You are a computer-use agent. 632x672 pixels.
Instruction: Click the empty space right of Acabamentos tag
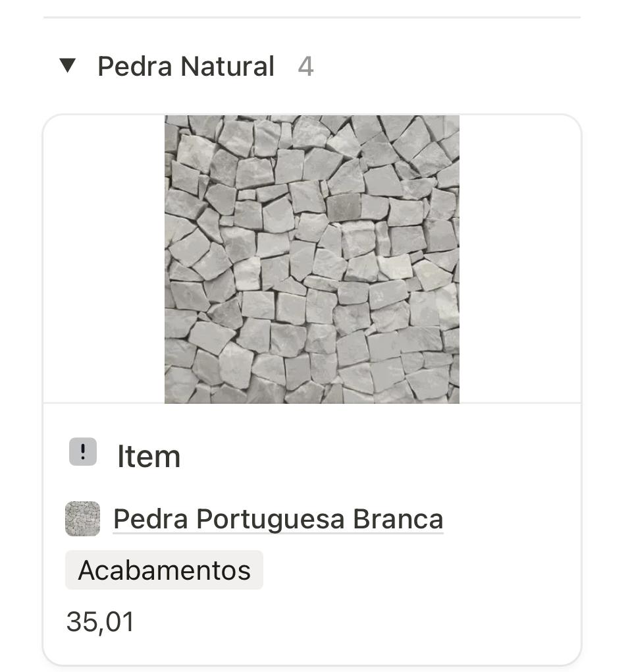421,570
